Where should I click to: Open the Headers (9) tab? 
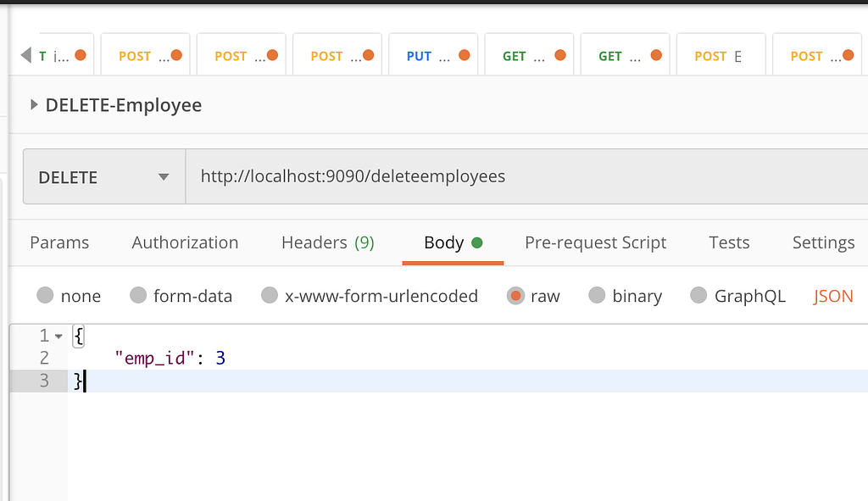click(x=328, y=242)
